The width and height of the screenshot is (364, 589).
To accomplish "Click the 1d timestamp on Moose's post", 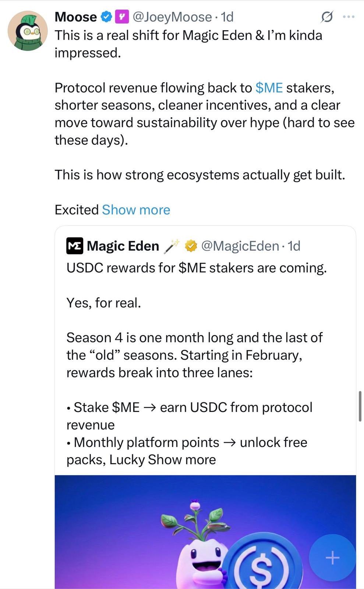I will (x=227, y=17).
